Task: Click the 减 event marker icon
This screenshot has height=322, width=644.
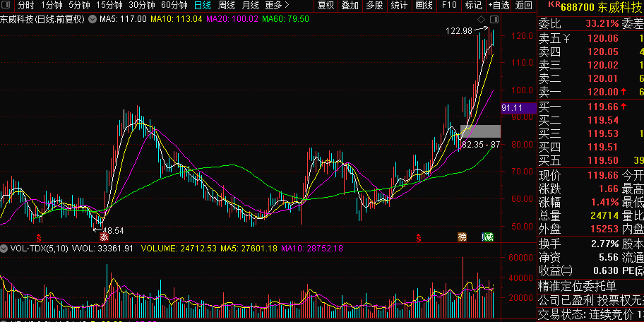Action: pos(487,237)
